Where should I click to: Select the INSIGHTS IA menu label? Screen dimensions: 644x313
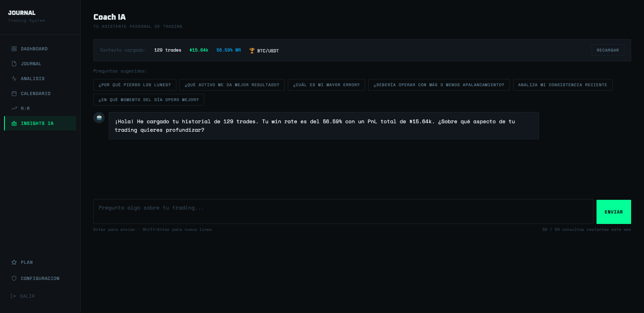coord(37,123)
